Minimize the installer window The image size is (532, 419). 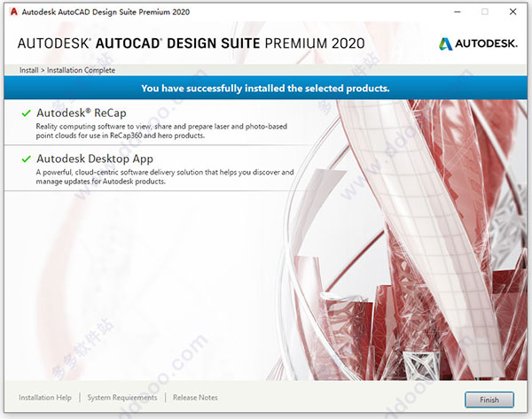click(458, 12)
